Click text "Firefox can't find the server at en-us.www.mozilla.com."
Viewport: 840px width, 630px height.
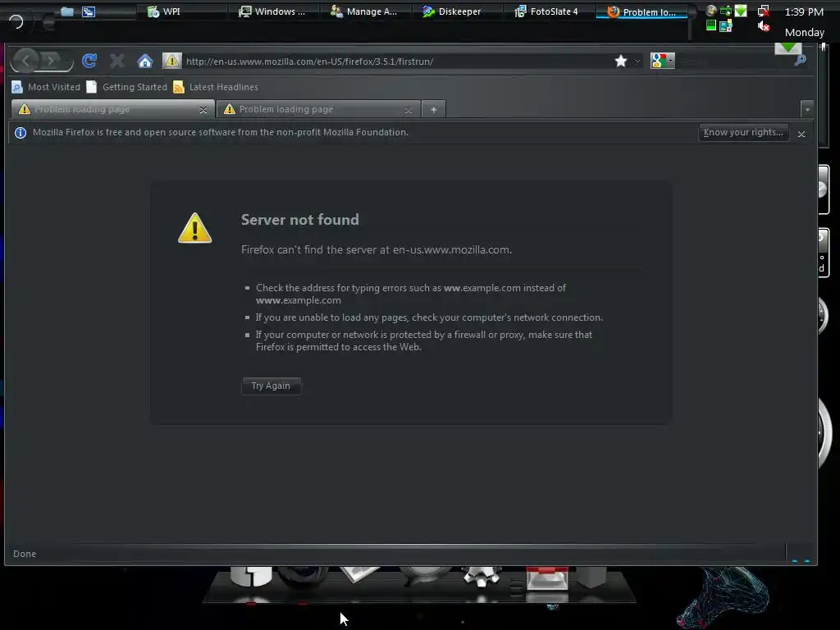[376, 249]
